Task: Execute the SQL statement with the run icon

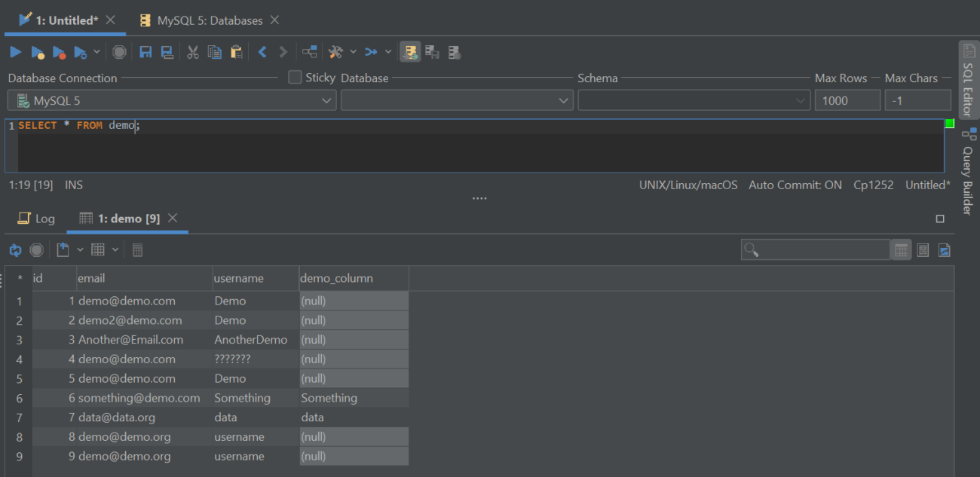Action: point(14,51)
